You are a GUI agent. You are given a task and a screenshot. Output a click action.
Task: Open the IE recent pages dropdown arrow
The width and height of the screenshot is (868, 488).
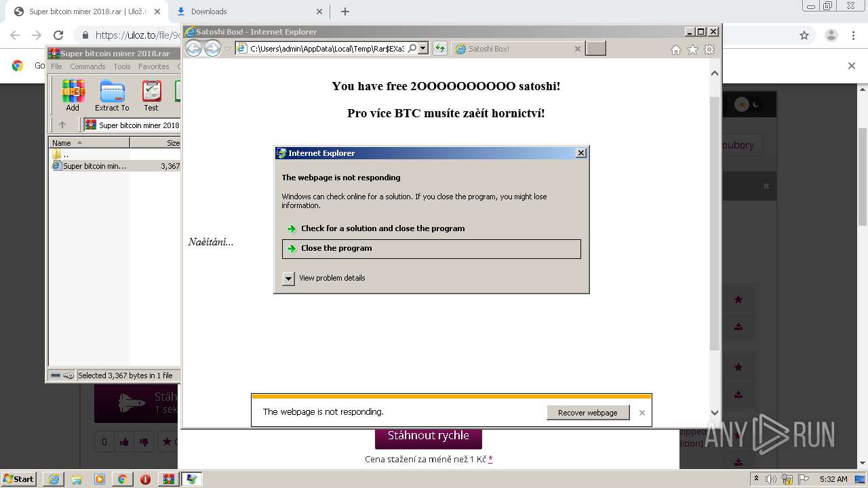(228, 49)
